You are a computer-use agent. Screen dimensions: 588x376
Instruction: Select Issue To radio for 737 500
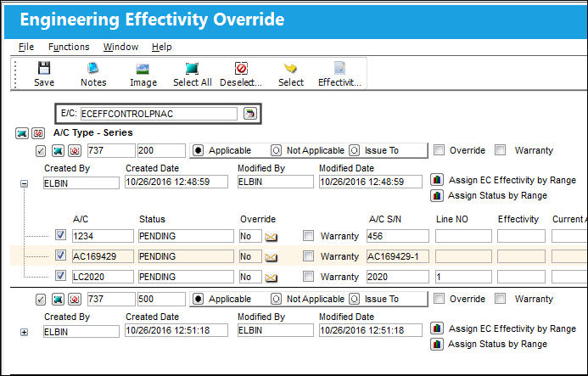354,299
